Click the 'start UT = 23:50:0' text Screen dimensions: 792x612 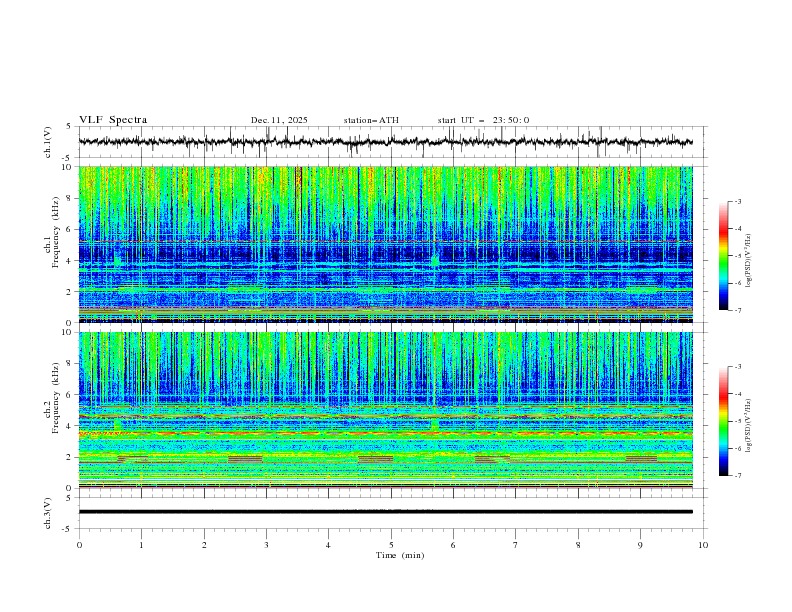pos(483,120)
